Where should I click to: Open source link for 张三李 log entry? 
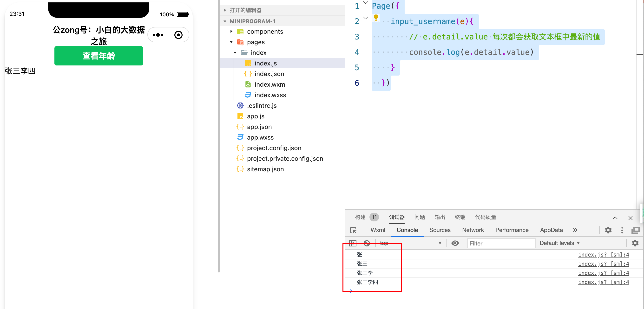(604, 273)
